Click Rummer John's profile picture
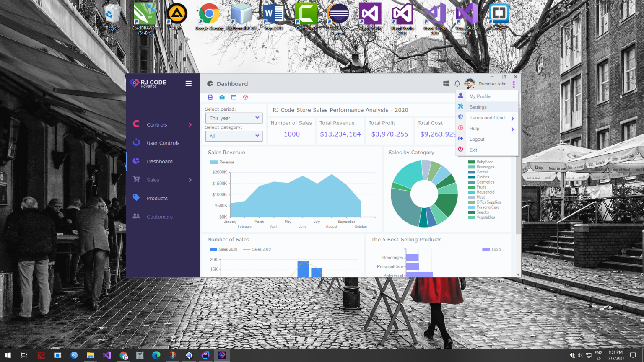 click(x=469, y=83)
